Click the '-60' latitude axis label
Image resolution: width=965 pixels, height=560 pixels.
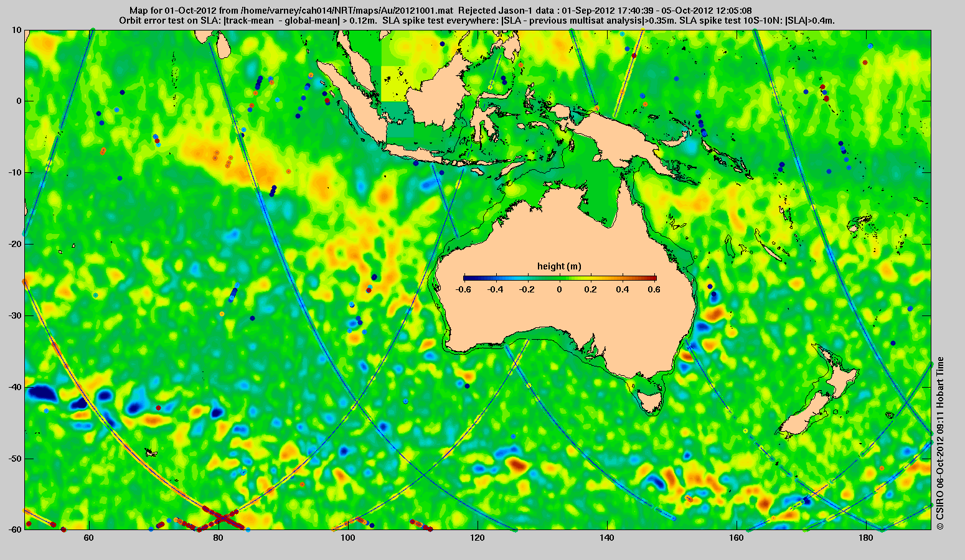[15, 530]
